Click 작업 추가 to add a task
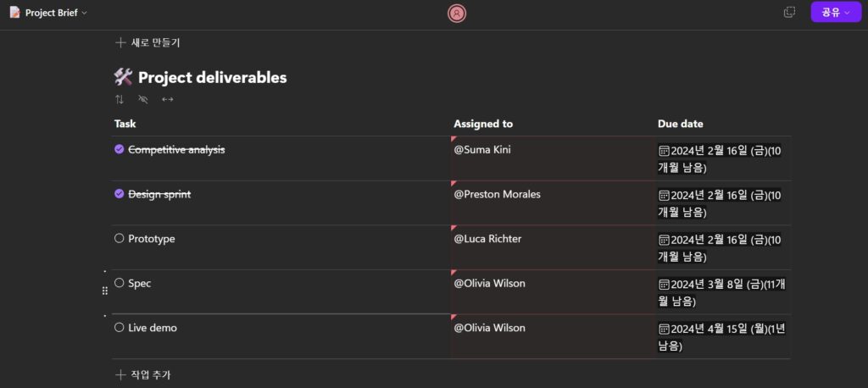868x388 pixels. tap(147, 374)
